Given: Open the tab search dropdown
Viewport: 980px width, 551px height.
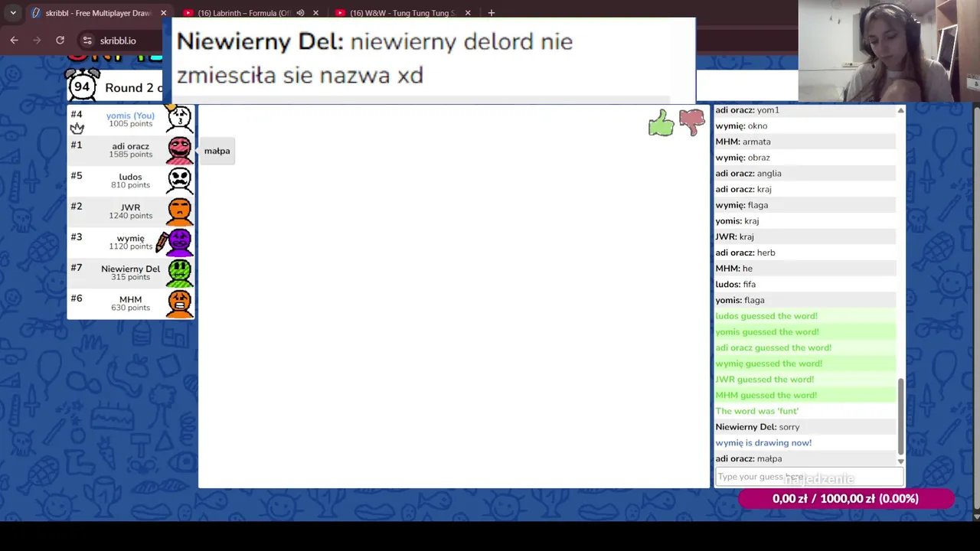Looking at the screenshot, I should pos(13,13).
